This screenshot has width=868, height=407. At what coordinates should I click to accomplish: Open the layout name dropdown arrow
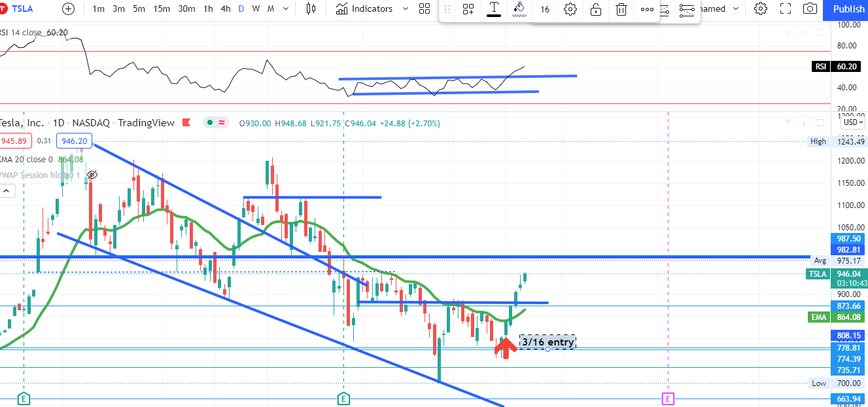[737, 9]
